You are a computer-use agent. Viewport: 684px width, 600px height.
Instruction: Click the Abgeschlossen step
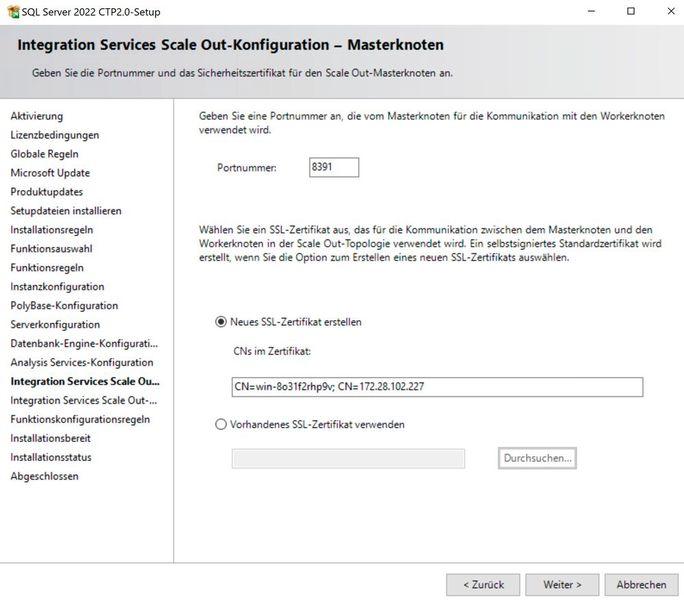click(x=44, y=477)
